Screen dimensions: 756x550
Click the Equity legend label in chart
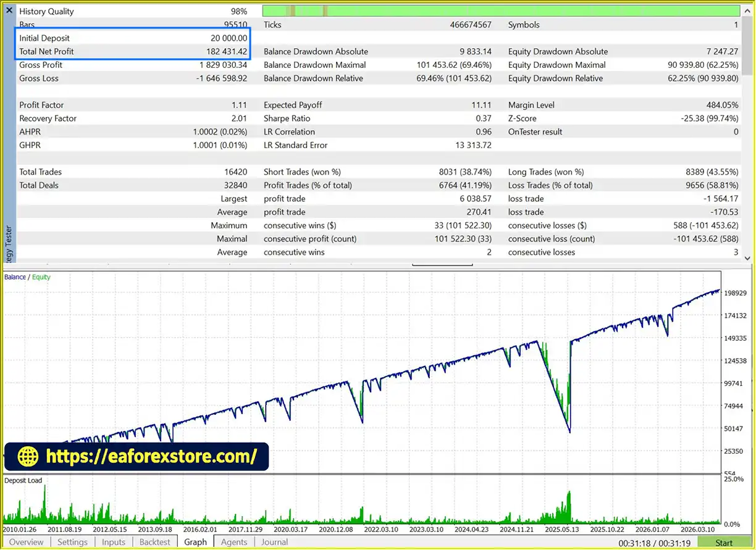click(x=41, y=277)
